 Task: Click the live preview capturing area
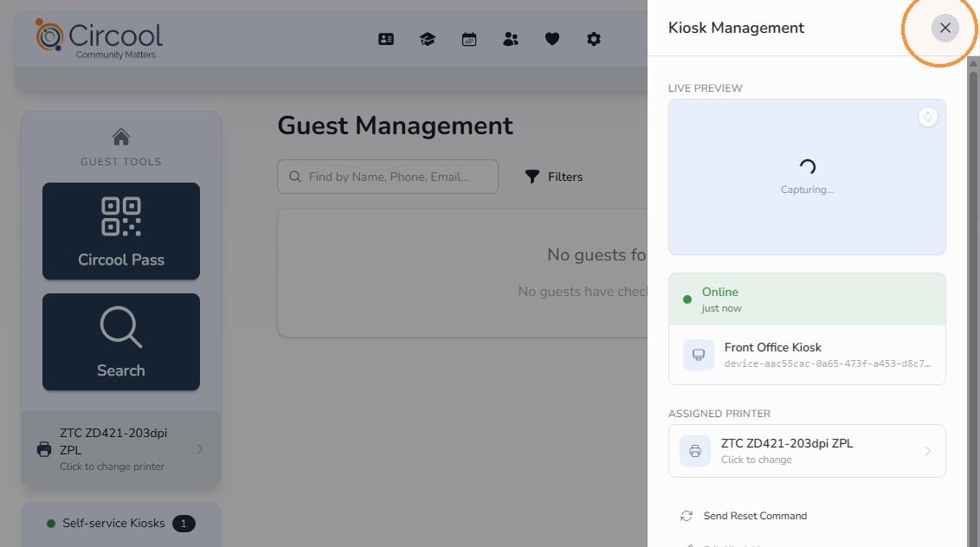click(807, 177)
